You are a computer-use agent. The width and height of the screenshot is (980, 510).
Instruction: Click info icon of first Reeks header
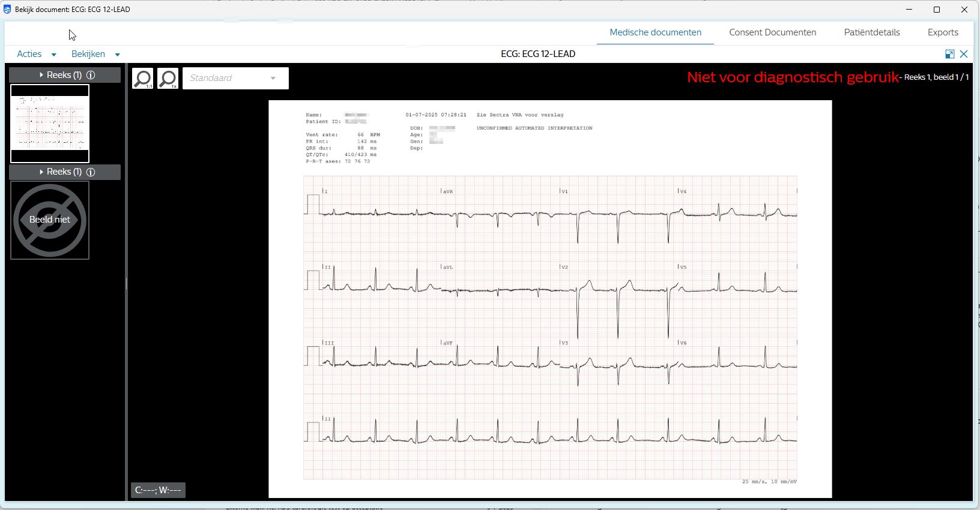(x=91, y=75)
